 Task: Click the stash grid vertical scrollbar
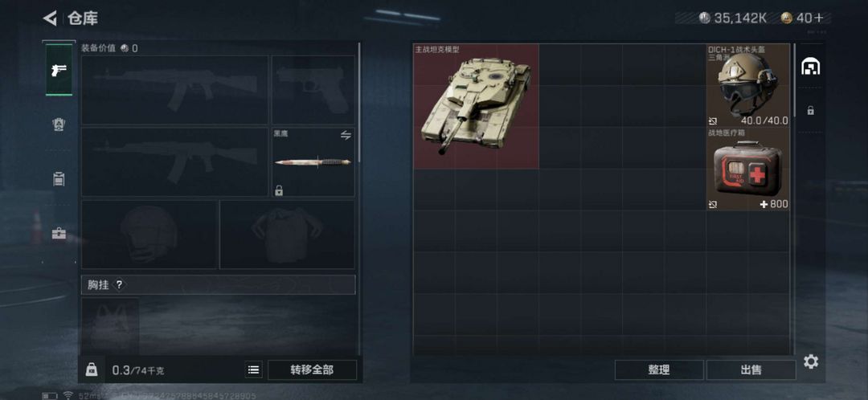(794, 80)
